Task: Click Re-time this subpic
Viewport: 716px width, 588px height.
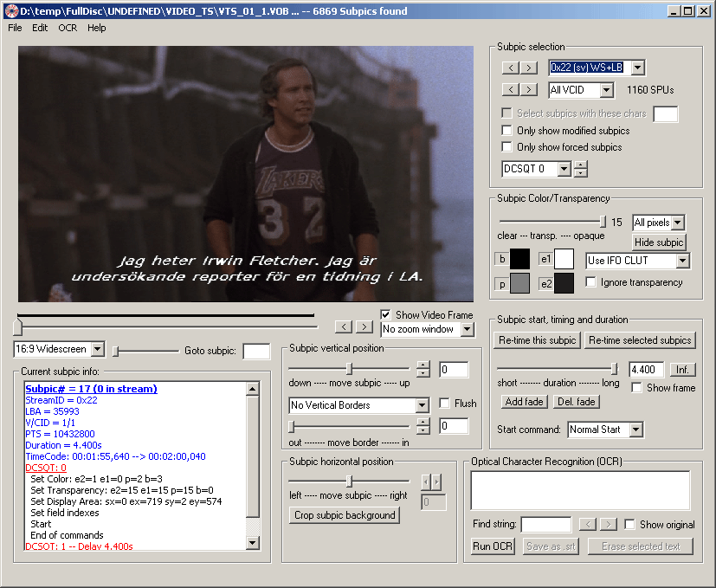Action: [537, 340]
